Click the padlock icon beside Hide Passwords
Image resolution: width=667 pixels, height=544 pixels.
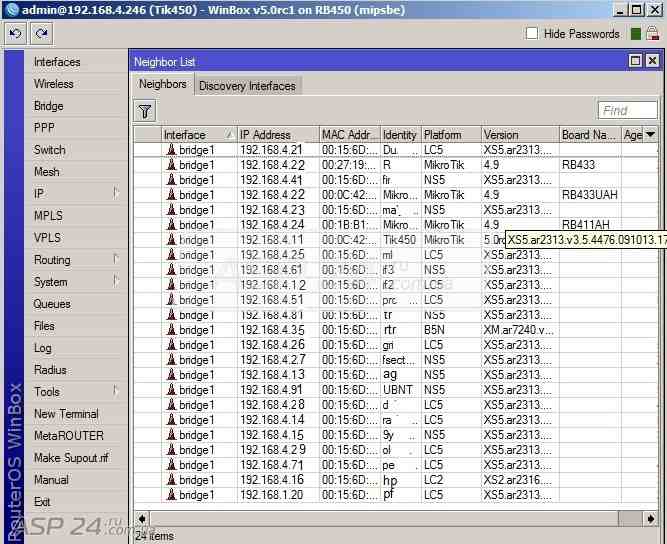coord(652,34)
